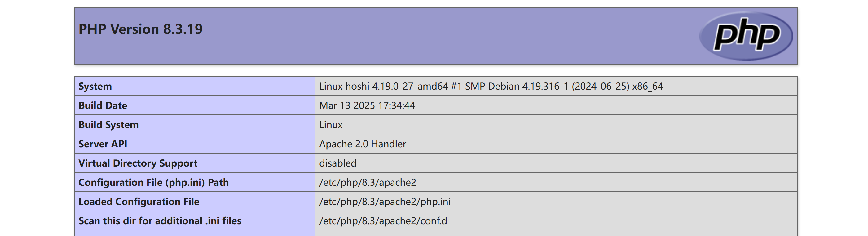Viewport: 868px width, 236px height.
Task: Select the Build Date label cell
Action: pos(195,105)
